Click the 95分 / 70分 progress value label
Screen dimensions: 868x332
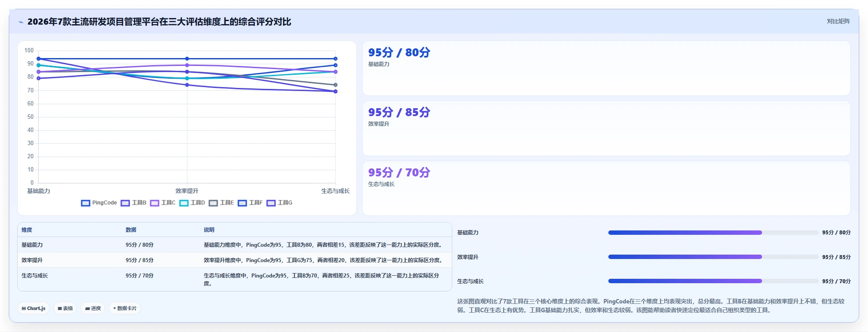tap(836, 281)
